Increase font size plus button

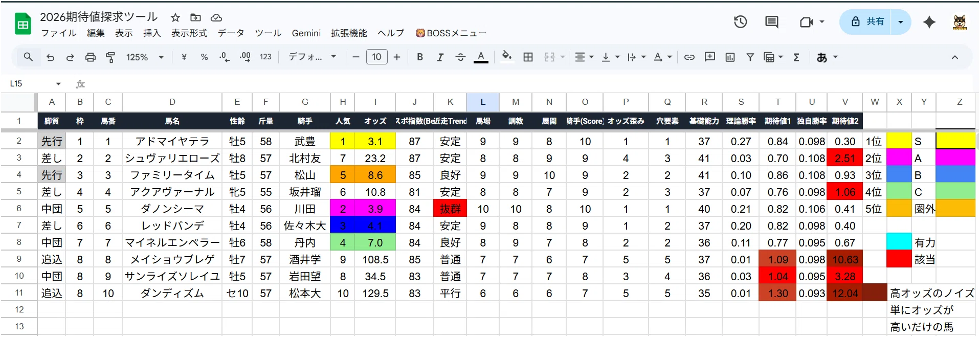[397, 57]
